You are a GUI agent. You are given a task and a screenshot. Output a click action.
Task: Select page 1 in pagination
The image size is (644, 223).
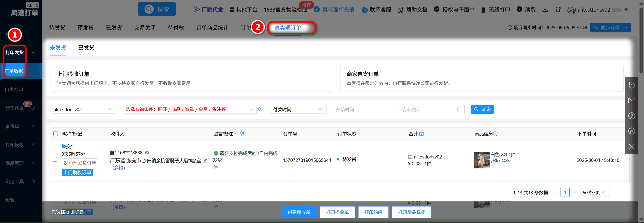click(565, 192)
